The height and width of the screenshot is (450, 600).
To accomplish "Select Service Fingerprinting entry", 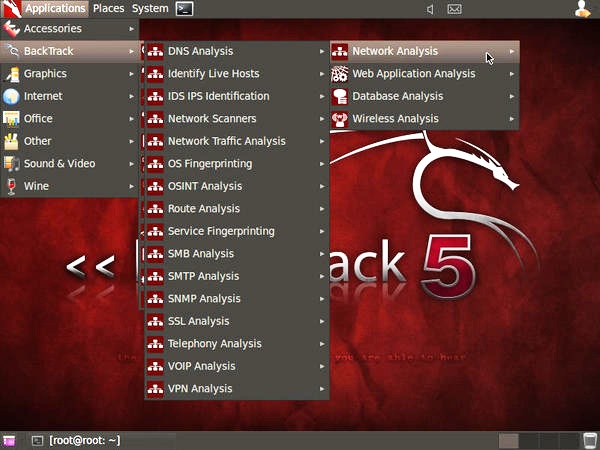I will (x=237, y=231).
